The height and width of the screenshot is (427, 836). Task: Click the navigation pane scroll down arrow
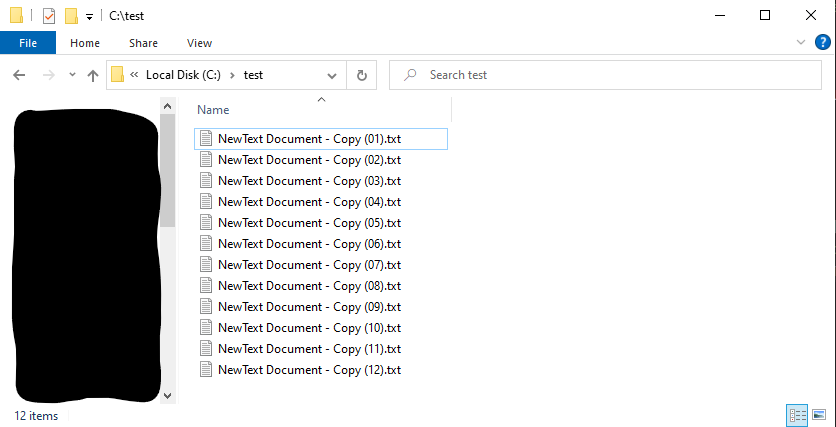[167, 396]
